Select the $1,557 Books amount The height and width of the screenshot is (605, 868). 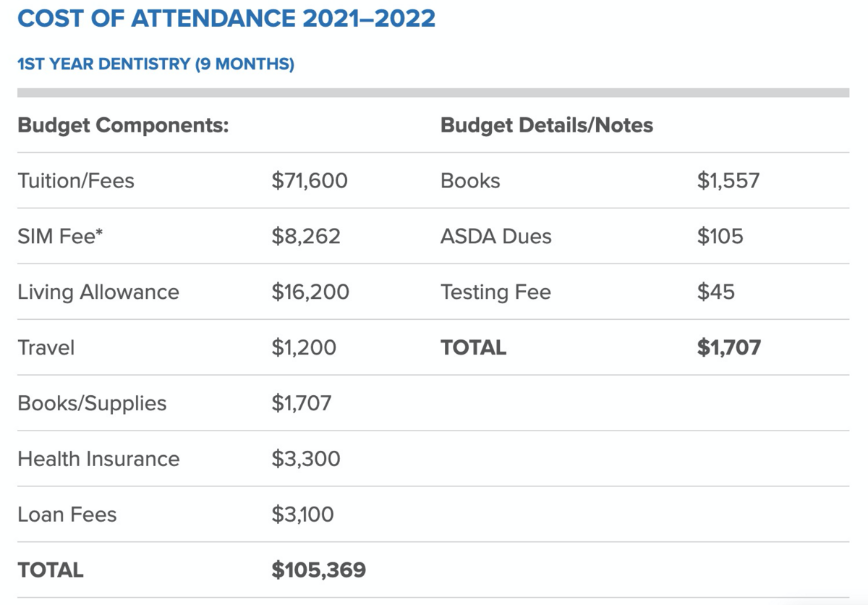(x=728, y=180)
